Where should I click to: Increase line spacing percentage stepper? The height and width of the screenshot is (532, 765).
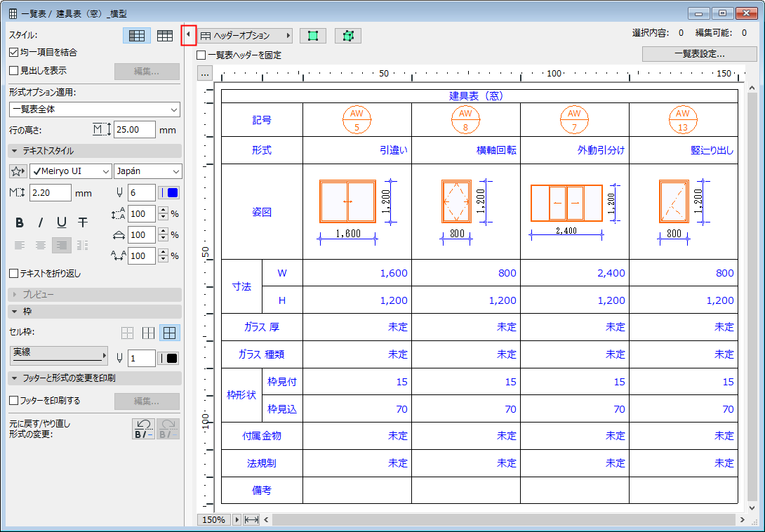pyautogui.click(x=164, y=211)
